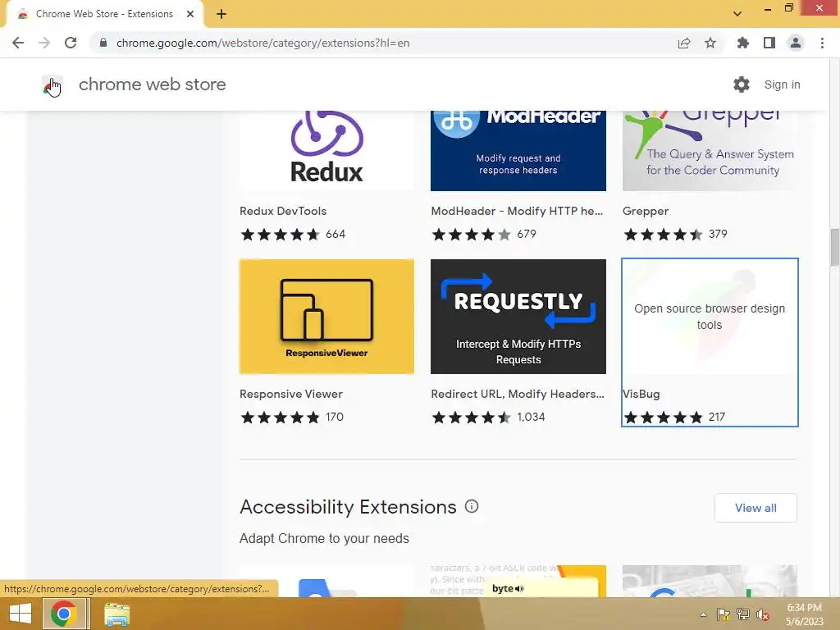Viewport: 840px width, 630px height.
Task: Share this page icon in address bar
Action: coord(684,43)
